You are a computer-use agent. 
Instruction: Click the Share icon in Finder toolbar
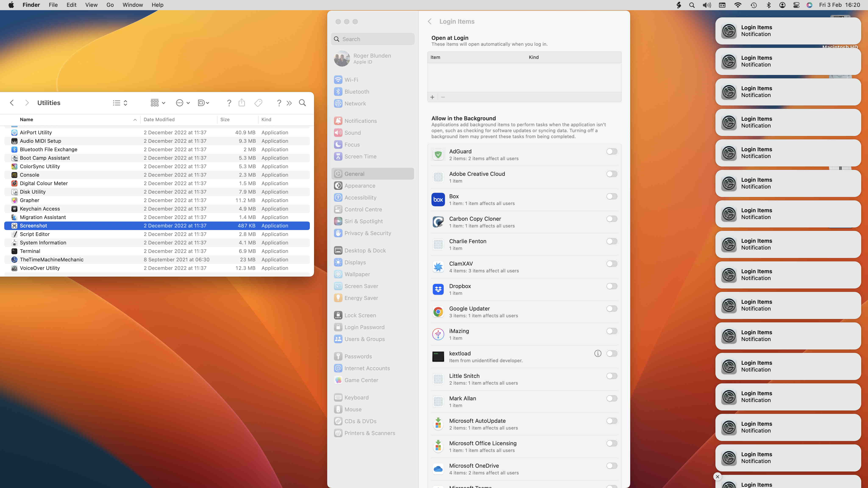242,103
